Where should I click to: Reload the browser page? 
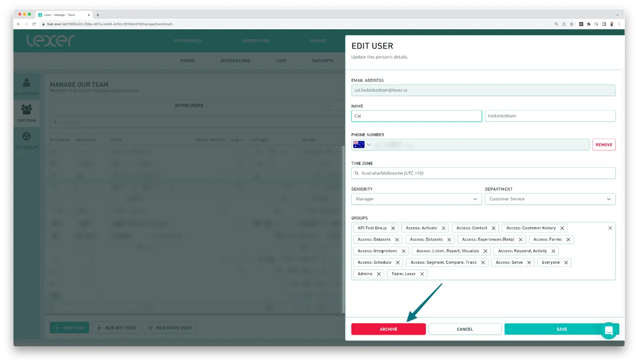[x=34, y=24]
